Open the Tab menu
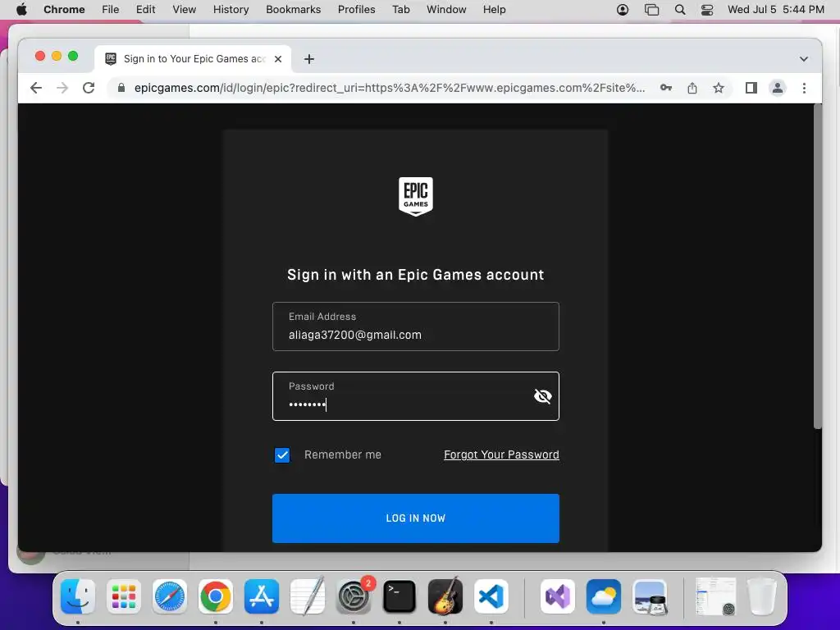This screenshot has width=840, height=630. [x=400, y=10]
